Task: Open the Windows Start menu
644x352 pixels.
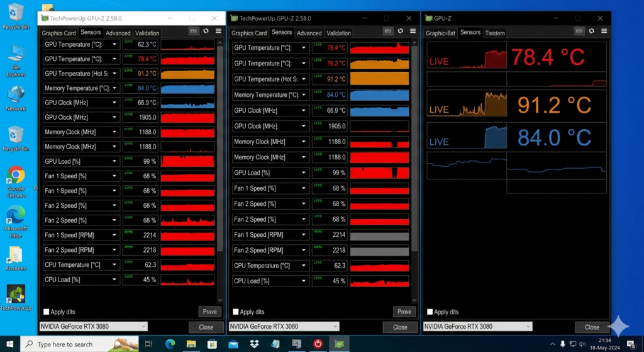Action: tap(9, 344)
